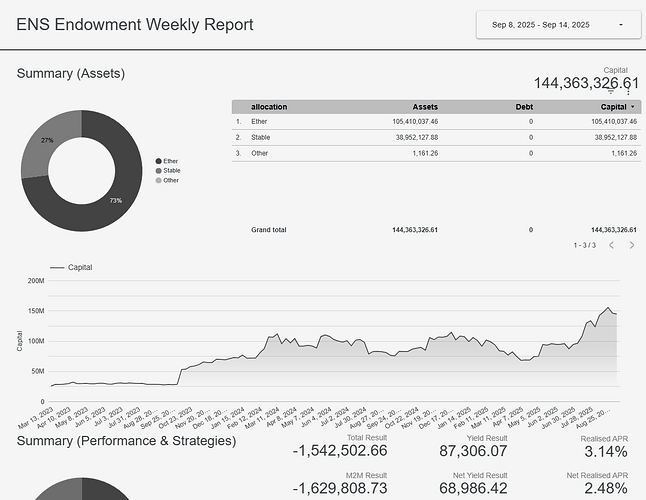Open the three-dot chart options menu
This screenshot has width=646, height=500.
628,91
